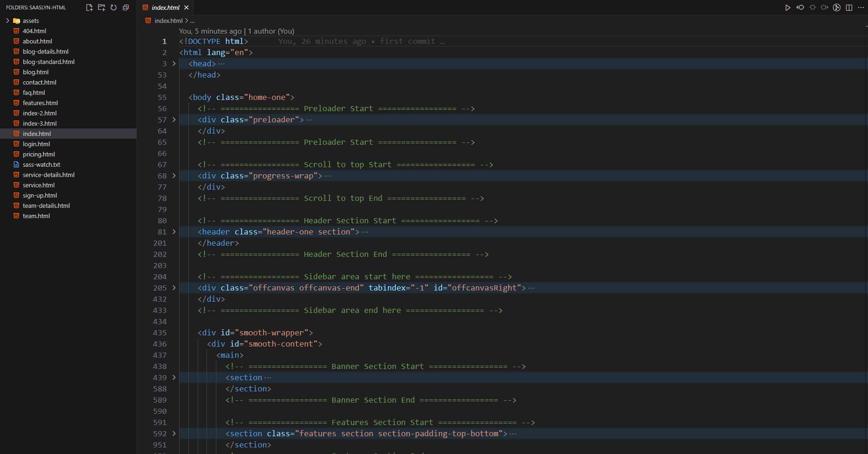Expand the folded header-one section block
Viewport: 868px width, 454px height.
(174, 232)
